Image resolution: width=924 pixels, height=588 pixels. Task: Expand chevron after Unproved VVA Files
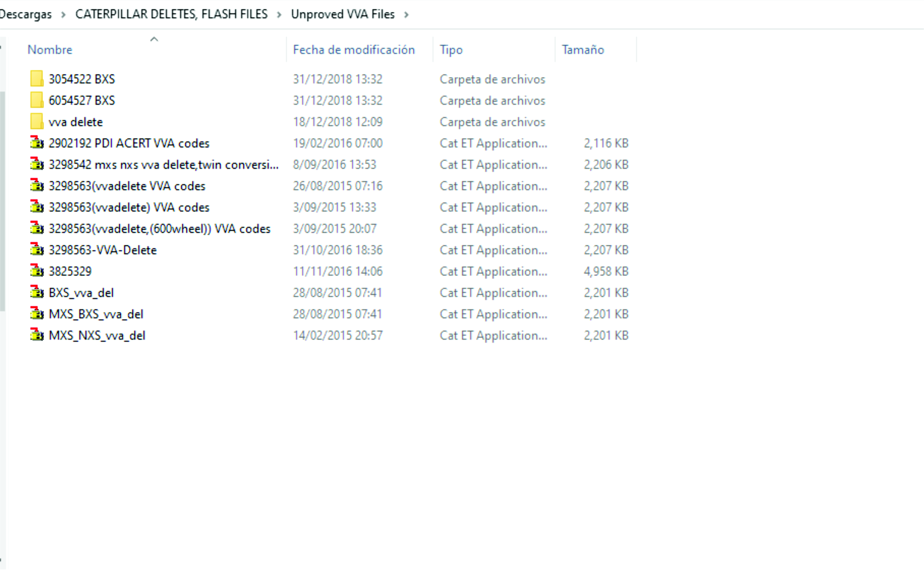tap(406, 15)
